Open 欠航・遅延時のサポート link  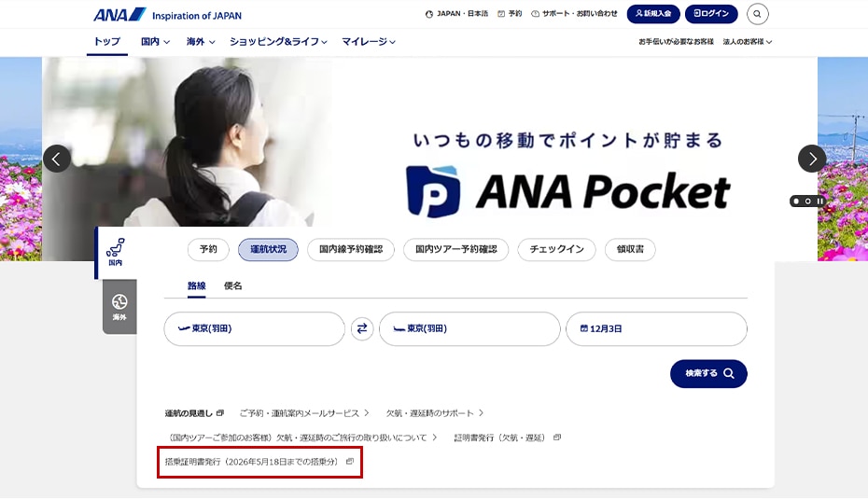pyautogui.click(x=435, y=413)
